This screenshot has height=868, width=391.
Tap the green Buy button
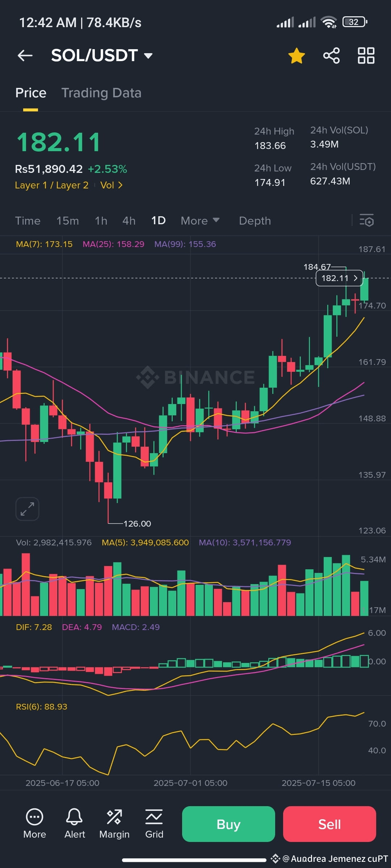(x=228, y=824)
